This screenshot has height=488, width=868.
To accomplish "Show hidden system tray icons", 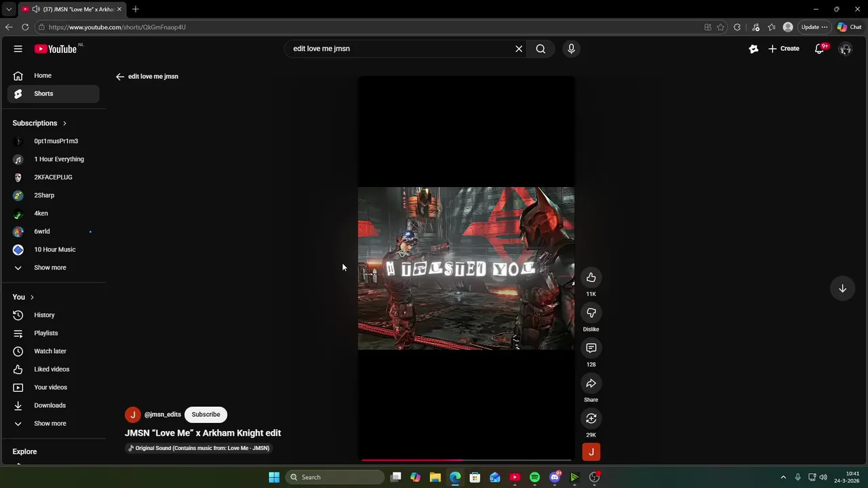I will [783, 477].
